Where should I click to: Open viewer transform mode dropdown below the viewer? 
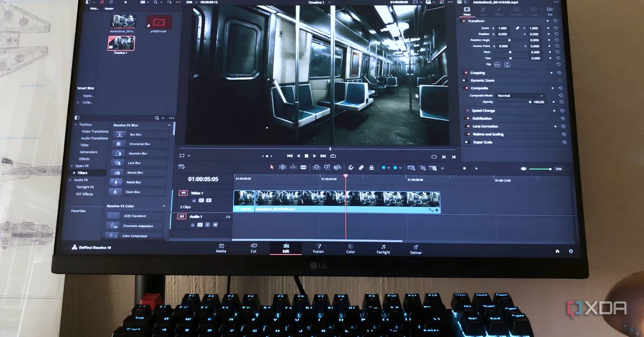coord(189,156)
